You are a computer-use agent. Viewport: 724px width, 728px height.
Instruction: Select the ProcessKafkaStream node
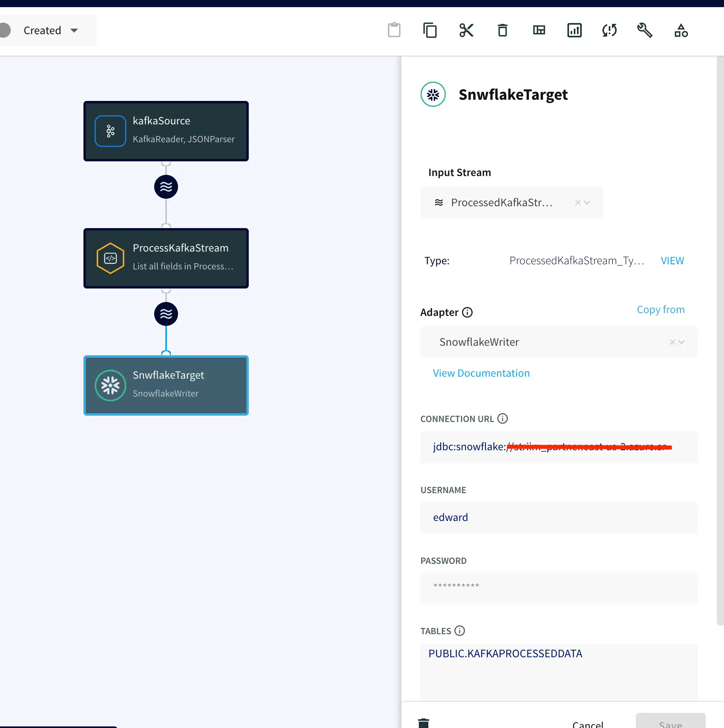pos(166,258)
